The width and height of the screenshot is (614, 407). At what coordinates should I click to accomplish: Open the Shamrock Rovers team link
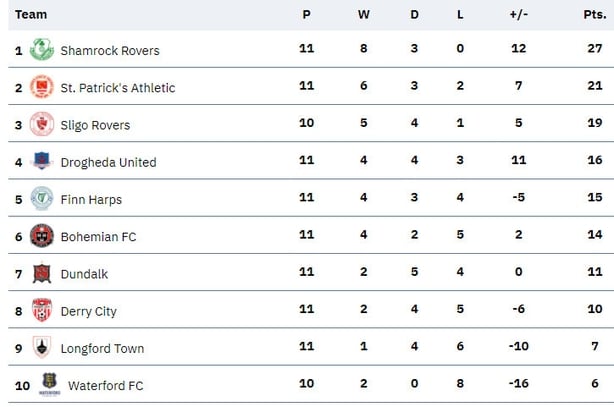(x=110, y=51)
